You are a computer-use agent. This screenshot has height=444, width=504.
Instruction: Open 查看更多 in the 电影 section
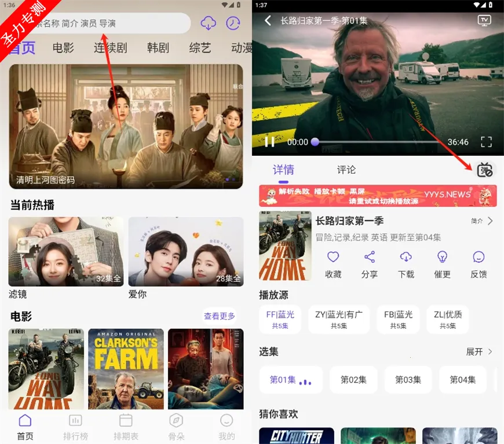(x=219, y=316)
